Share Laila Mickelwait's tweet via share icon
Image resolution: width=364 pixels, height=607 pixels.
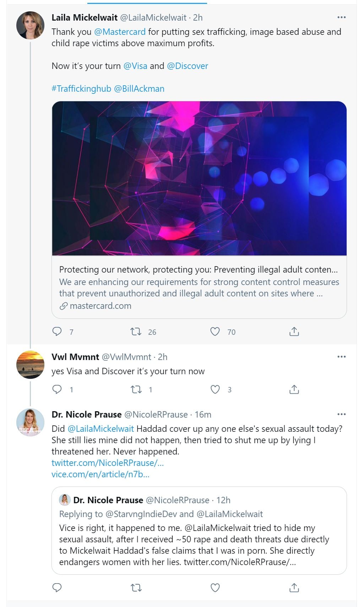coord(294,332)
